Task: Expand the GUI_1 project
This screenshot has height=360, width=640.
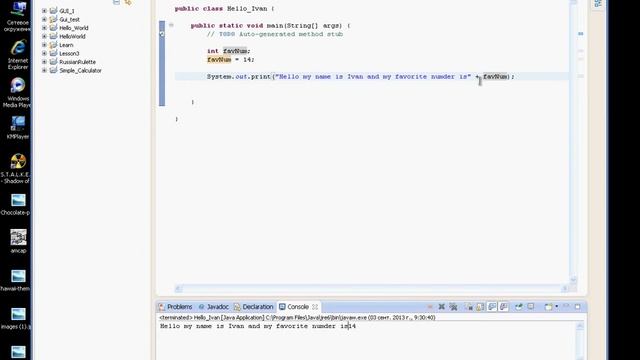Action: click(44, 11)
